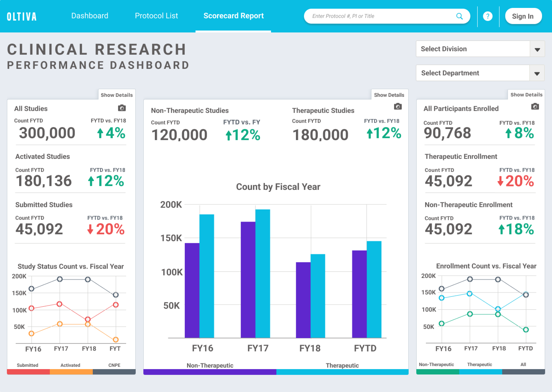
Task: Click FY17 data point on gray CNPE line
Action: click(x=60, y=279)
